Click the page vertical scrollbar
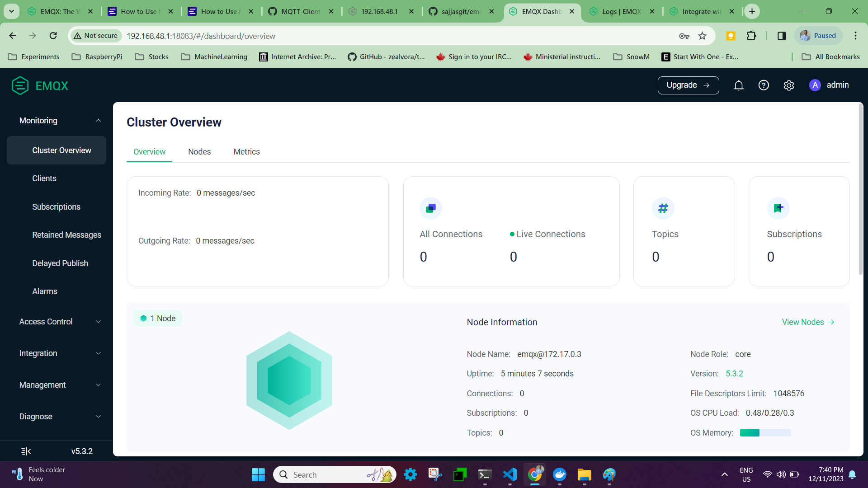Image resolution: width=868 pixels, height=488 pixels. (x=860, y=190)
